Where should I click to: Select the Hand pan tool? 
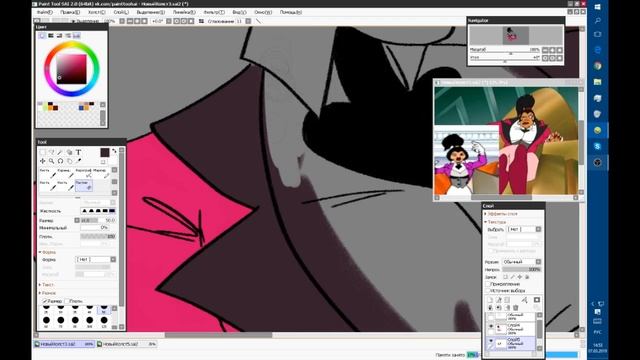(x=69, y=161)
